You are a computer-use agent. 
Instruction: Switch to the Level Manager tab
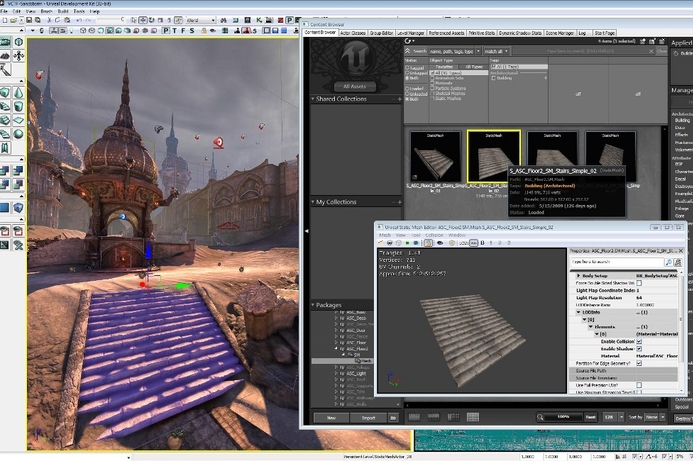tap(411, 33)
